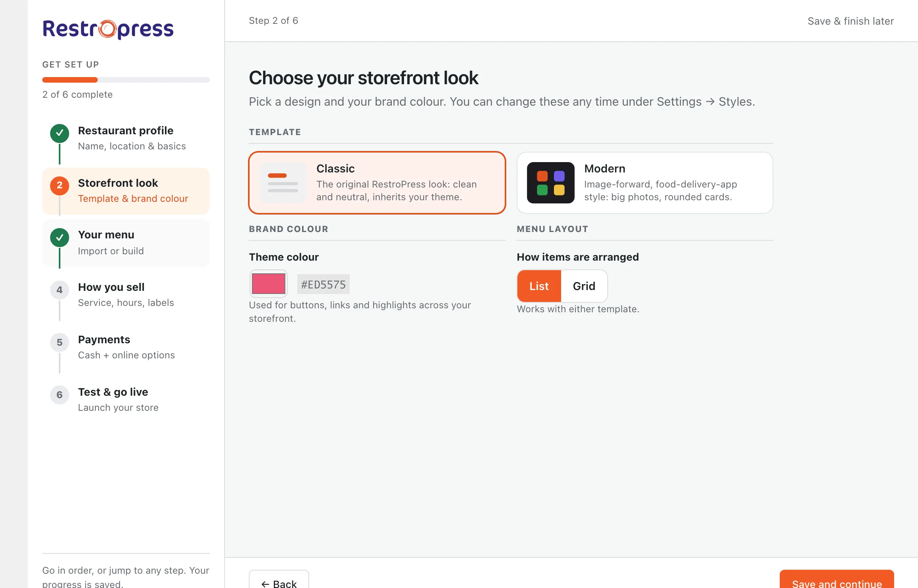Screen dimensions: 918x588
Task: Click the Back button
Action: 279,580
